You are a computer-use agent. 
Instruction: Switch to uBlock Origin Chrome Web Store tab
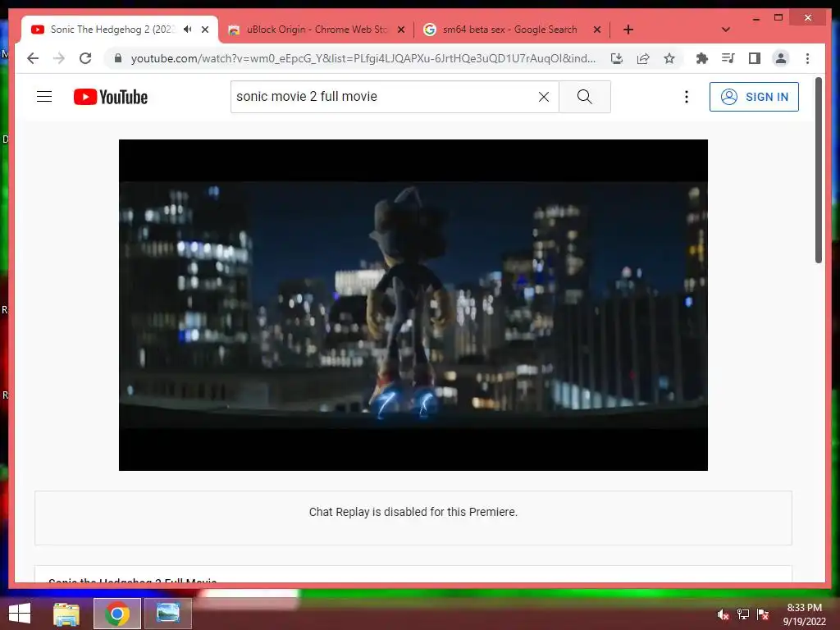pyautogui.click(x=316, y=30)
